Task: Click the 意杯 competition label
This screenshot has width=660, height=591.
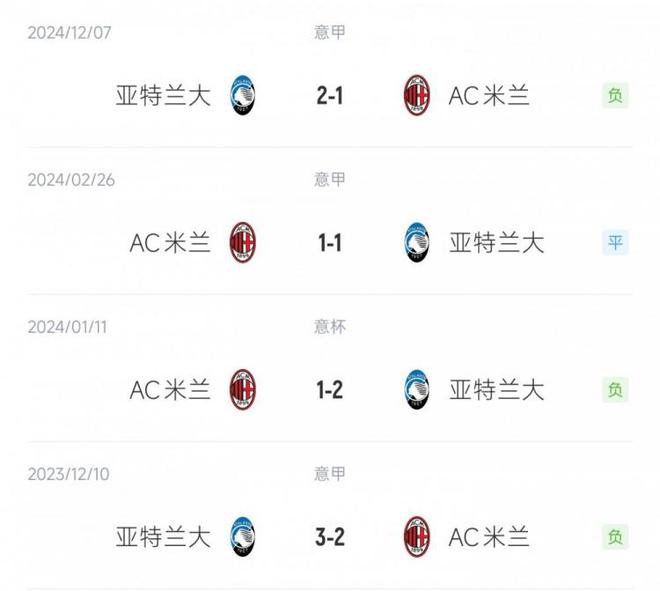Action: pyautogui.click(x=329, y=326)
